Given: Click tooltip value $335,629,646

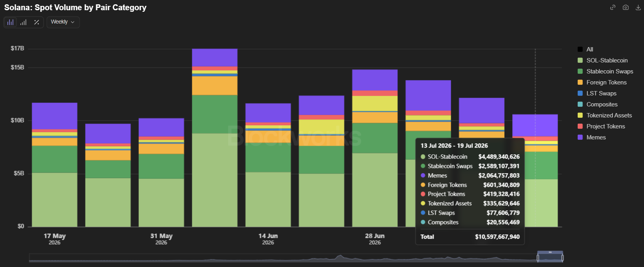Looking at the screenshot, I should click(501, 203).
